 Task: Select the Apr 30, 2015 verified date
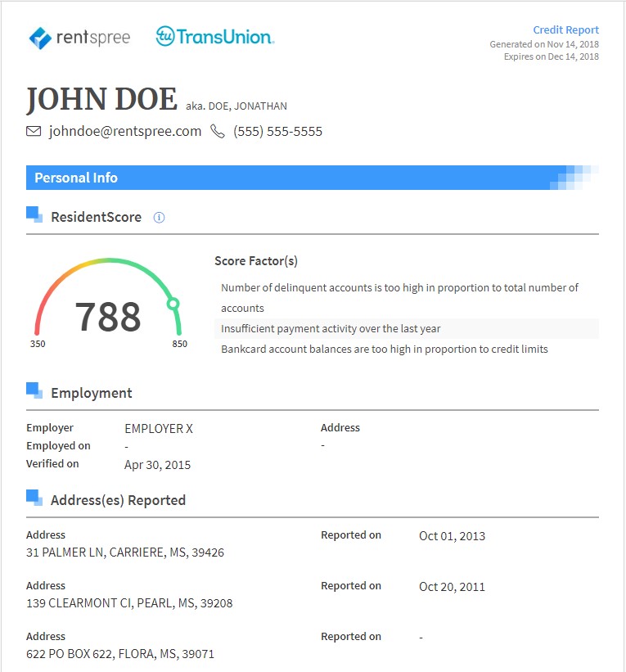pos(157,465)
